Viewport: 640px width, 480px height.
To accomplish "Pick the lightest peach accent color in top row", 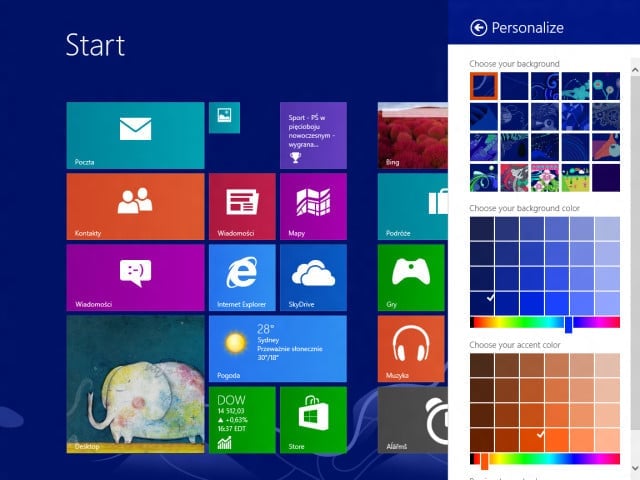I will coord(607,365).
